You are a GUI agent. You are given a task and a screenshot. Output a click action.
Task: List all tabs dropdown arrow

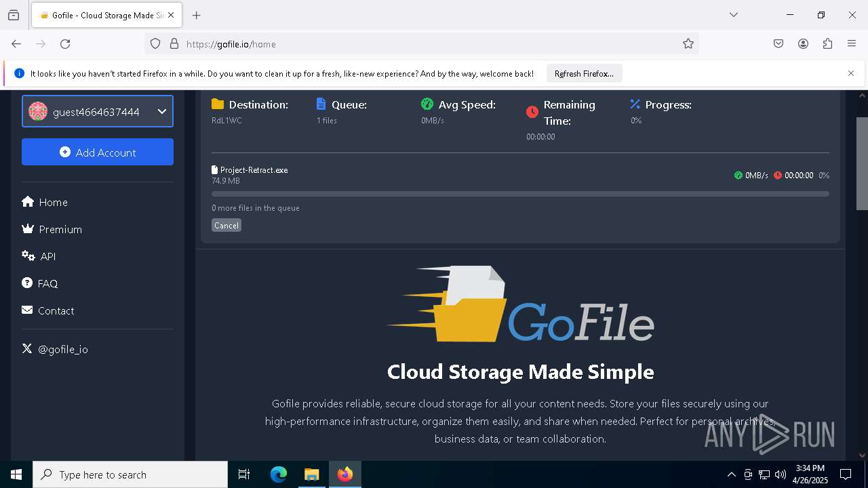click(x=733, y=15)
